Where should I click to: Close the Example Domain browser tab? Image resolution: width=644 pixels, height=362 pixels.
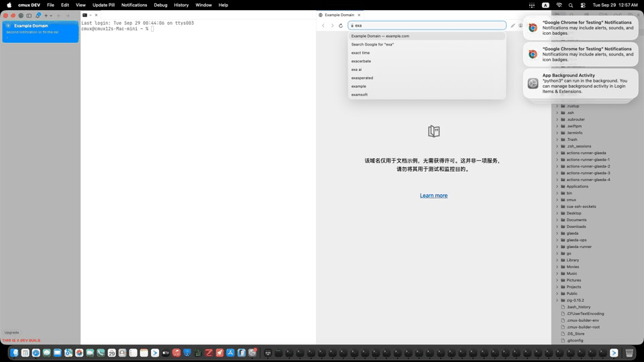[x=359, y=15]
